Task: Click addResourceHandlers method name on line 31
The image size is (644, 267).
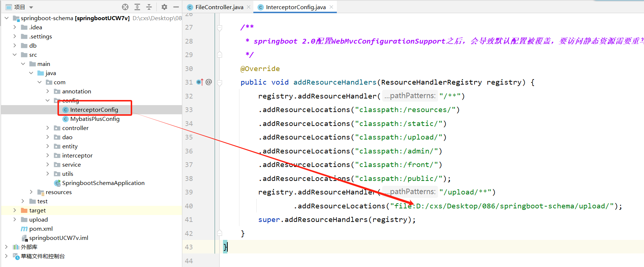Action: [335, 82]
